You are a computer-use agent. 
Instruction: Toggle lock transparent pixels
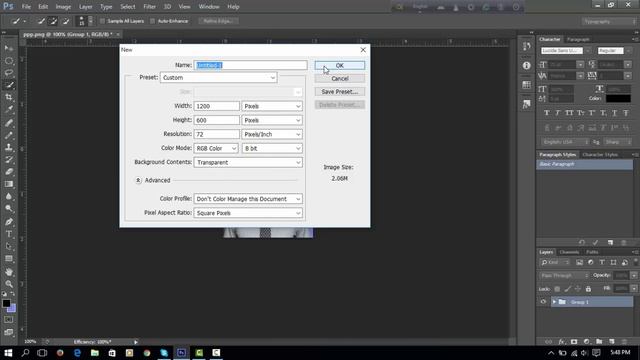[x=557, y=289]
